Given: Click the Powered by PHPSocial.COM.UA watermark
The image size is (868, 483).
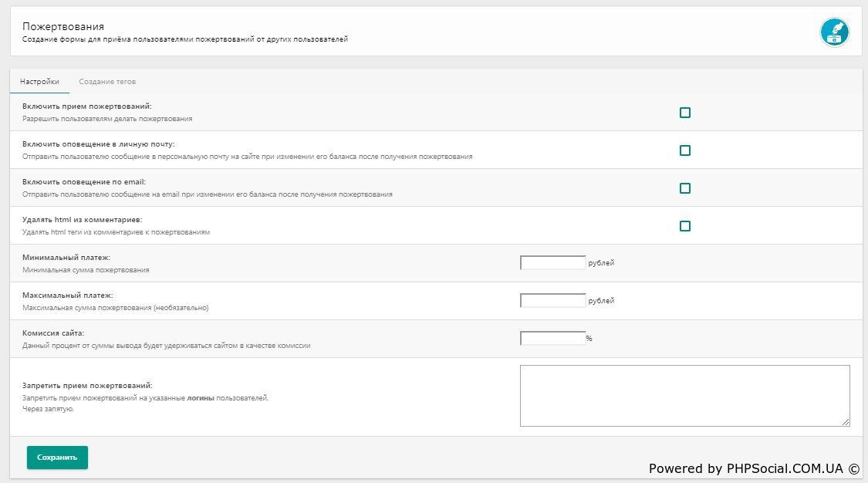Looking at the screenshot, I should (753, 468).
